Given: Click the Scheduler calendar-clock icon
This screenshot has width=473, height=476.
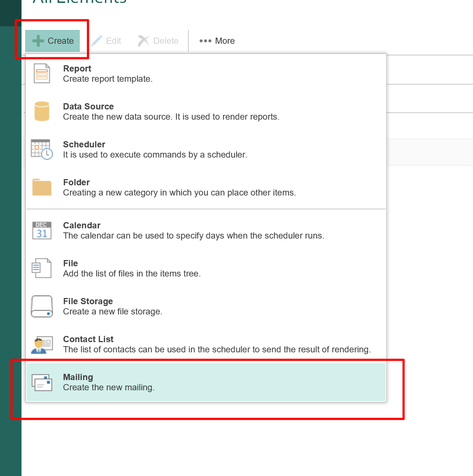Looking at the screenshot, I should tap(42, 149).
